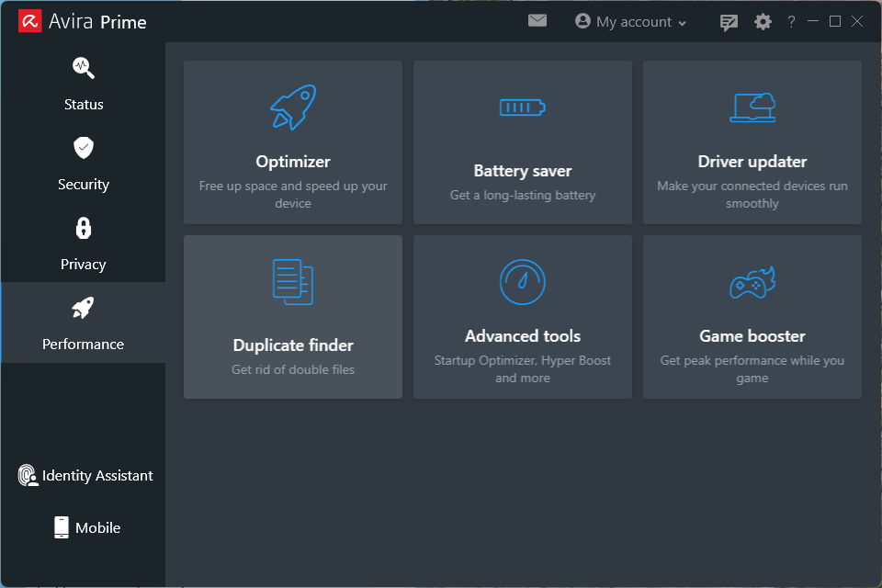The image size is (882, 588).
Task: Click 'Startup Optimizer, Hyper Boost and more' text
Action: 523,369
